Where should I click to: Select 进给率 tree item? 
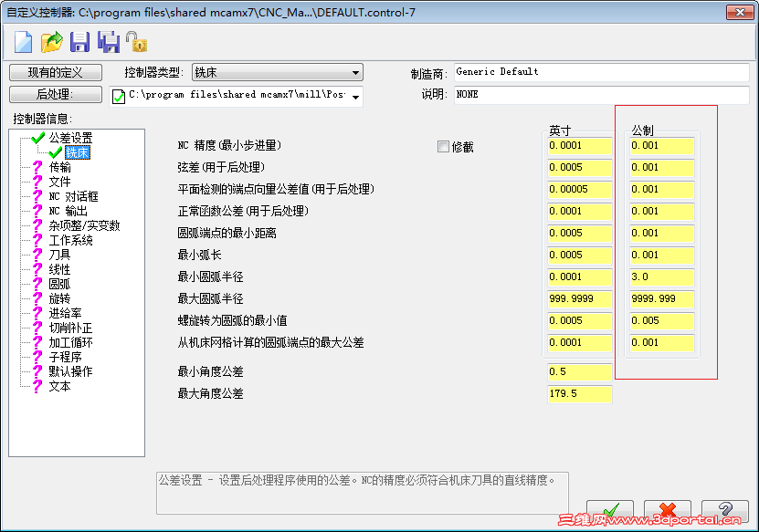pos(66,313)
